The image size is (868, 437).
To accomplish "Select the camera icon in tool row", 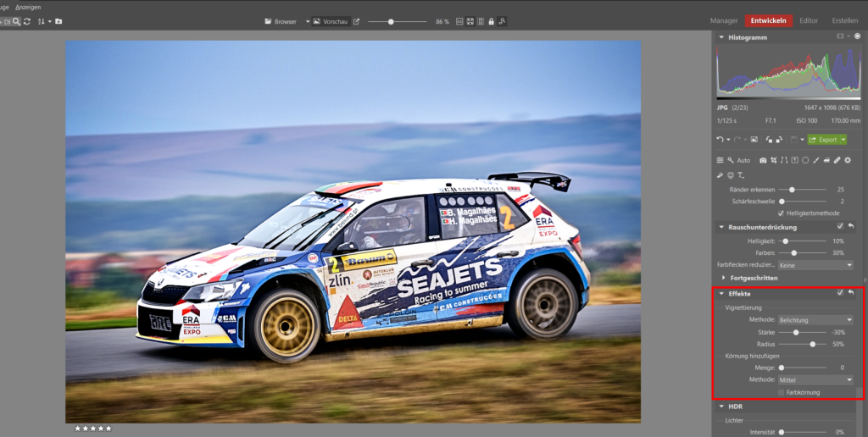I will (763, 160).
